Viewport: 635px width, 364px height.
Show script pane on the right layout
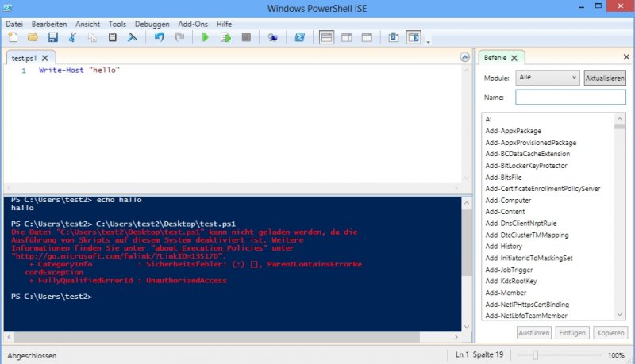coord(347,37)
